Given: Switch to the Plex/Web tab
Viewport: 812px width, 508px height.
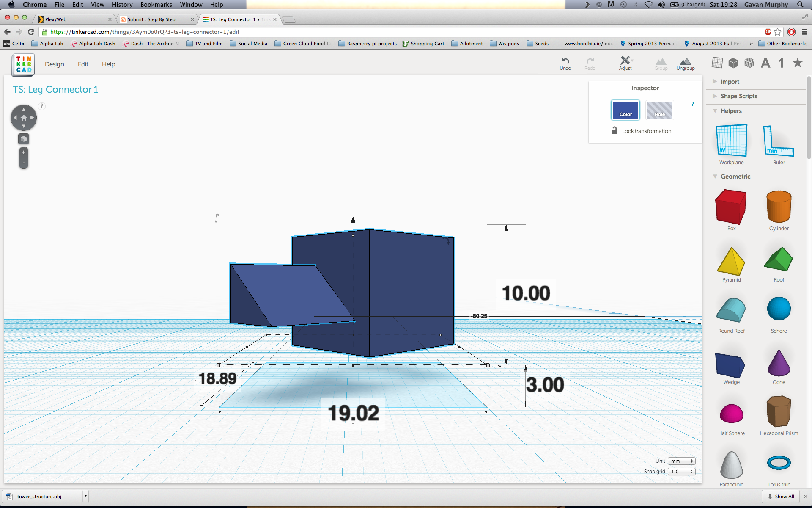Looking at the screenshot, I should point(74,19).
